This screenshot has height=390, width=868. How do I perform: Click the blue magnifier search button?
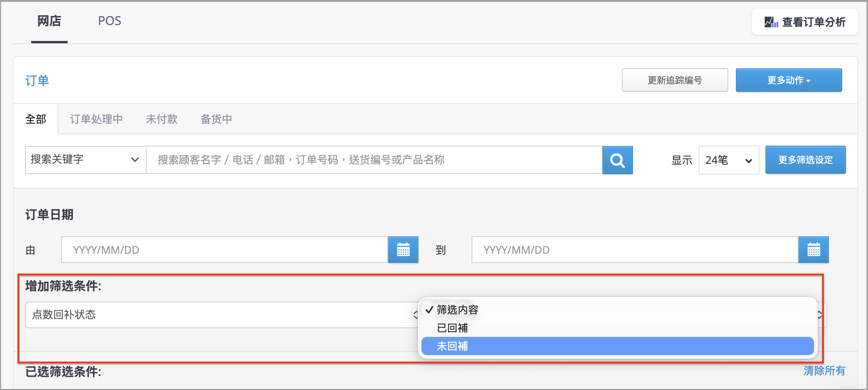[x=617, y=160]
